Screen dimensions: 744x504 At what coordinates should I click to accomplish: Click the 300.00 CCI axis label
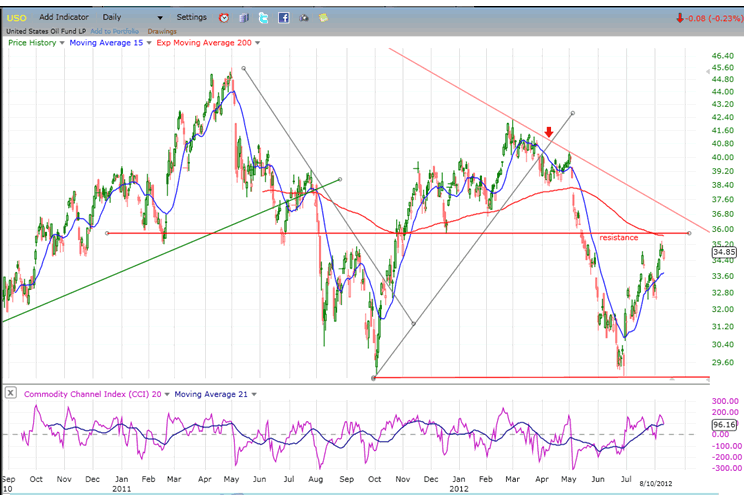click(725, 401)
